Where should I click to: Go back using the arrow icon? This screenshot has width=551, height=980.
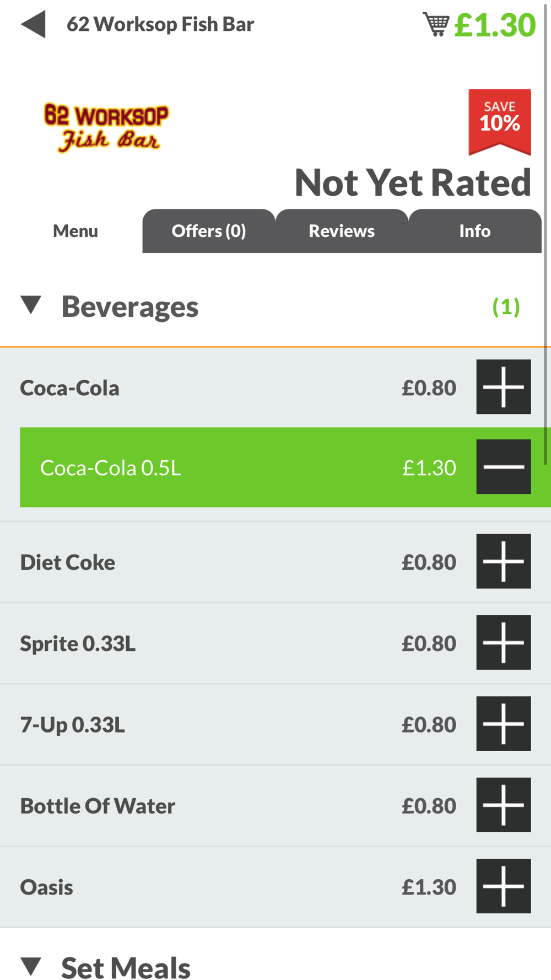click(33, 25)
